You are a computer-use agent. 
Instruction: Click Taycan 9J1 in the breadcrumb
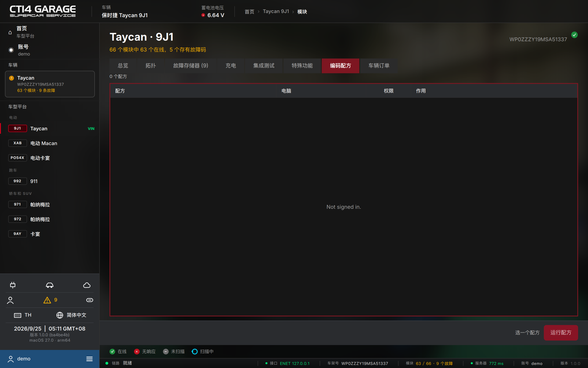point(276,11)
